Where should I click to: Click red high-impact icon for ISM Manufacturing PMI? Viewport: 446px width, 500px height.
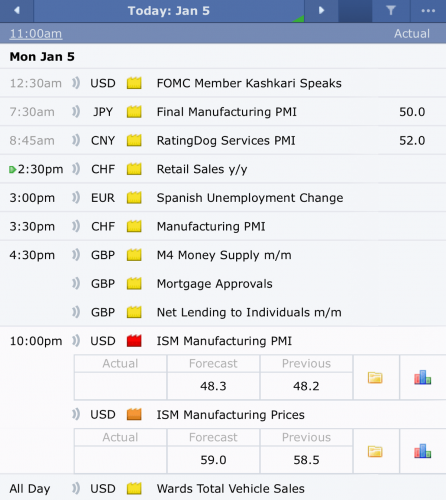pyautogui.click(x=134, y=341)
